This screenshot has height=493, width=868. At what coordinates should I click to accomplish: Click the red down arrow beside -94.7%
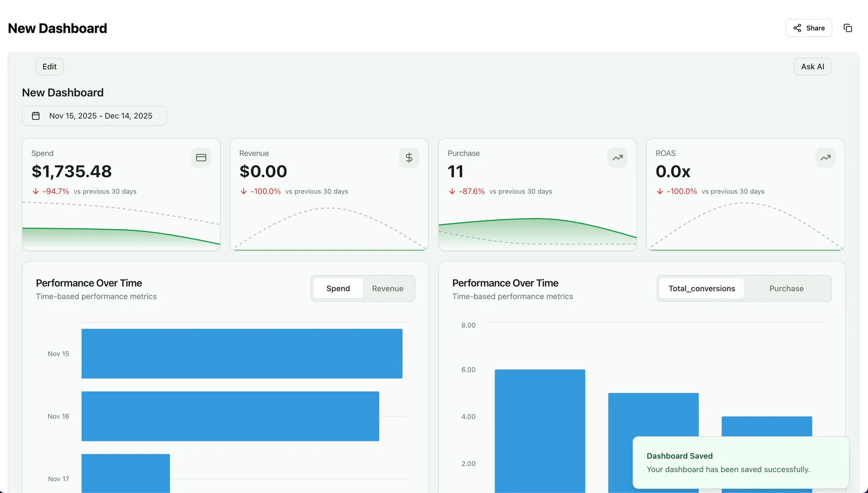[36, 191]
